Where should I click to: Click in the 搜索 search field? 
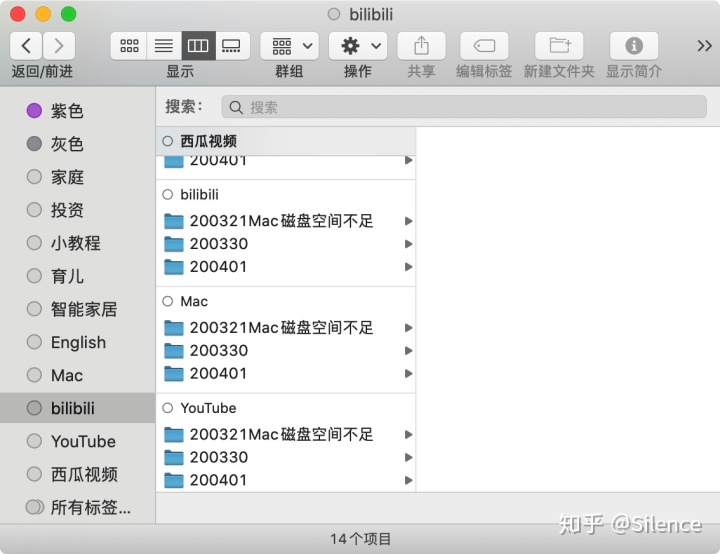[x=464, y=107]
